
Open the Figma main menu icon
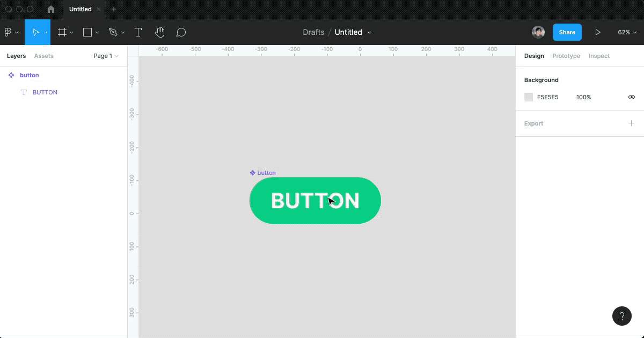8,32
